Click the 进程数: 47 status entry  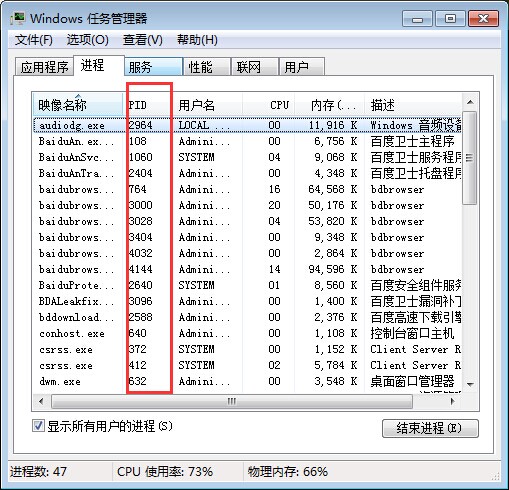38,472
